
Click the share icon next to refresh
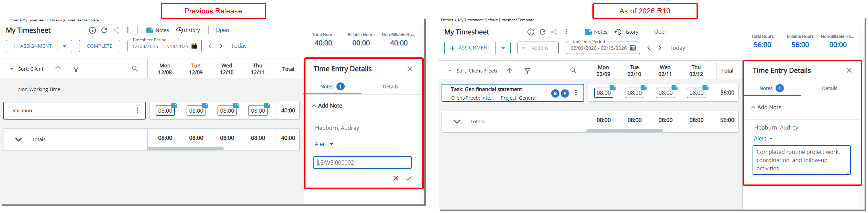(116, 30)
